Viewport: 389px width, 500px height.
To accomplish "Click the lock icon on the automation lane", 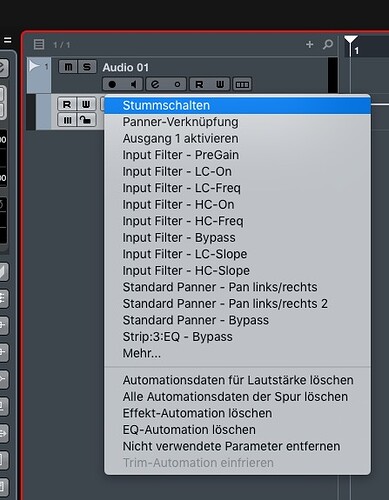I will tap(86, 120).
